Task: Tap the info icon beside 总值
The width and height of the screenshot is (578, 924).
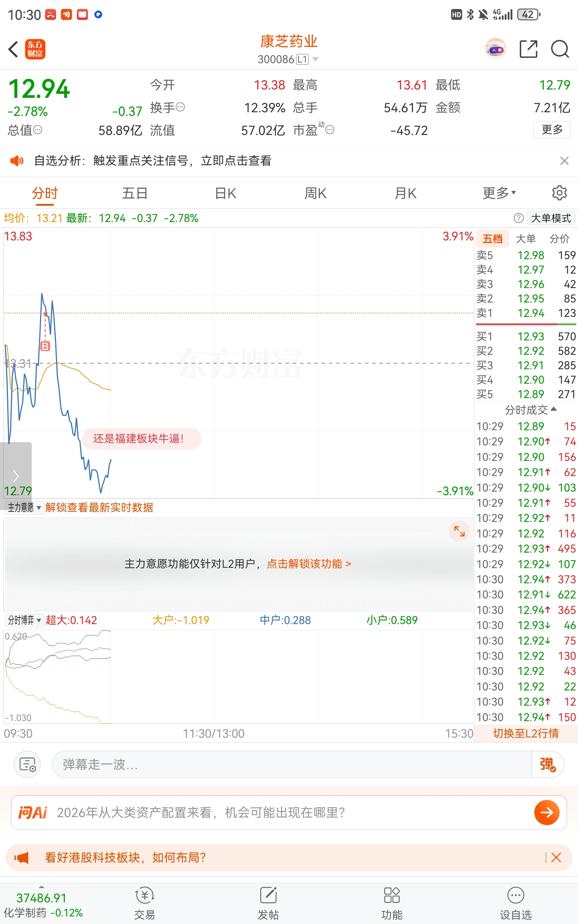Action: click(38, 130)
